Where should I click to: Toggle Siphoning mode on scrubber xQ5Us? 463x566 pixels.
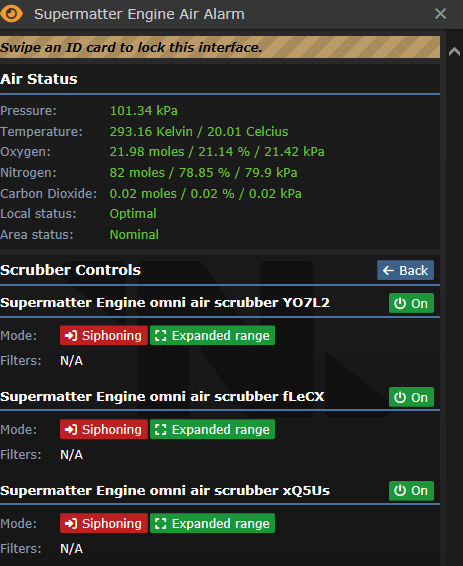104,523
